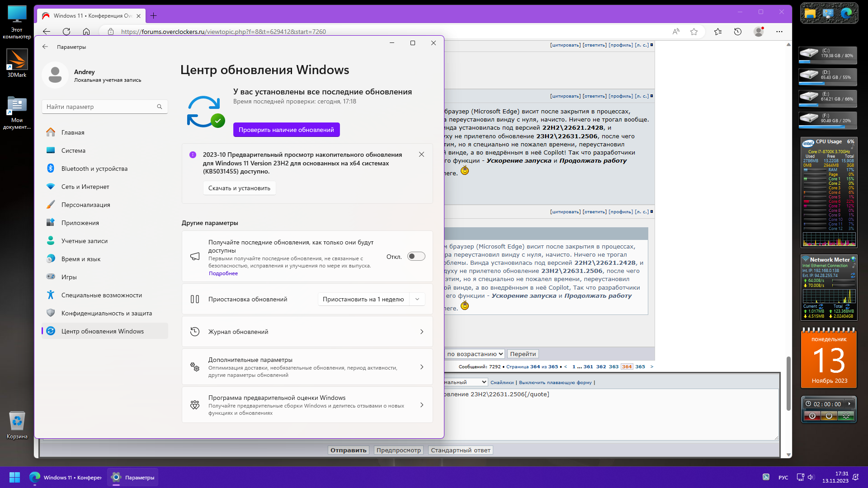Click the Windows Start button
The width and height of the screenshot is (868, 488).
[x=14, y=477]
